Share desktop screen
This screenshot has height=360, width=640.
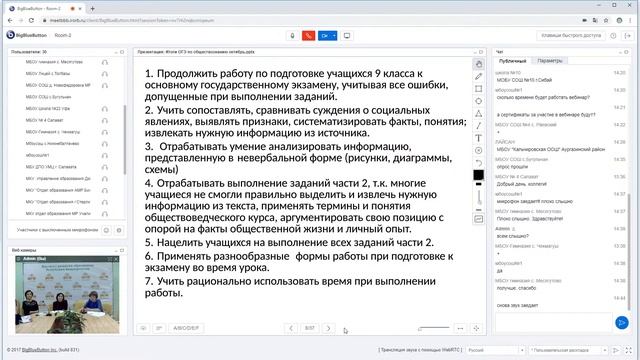pos(347,36)
